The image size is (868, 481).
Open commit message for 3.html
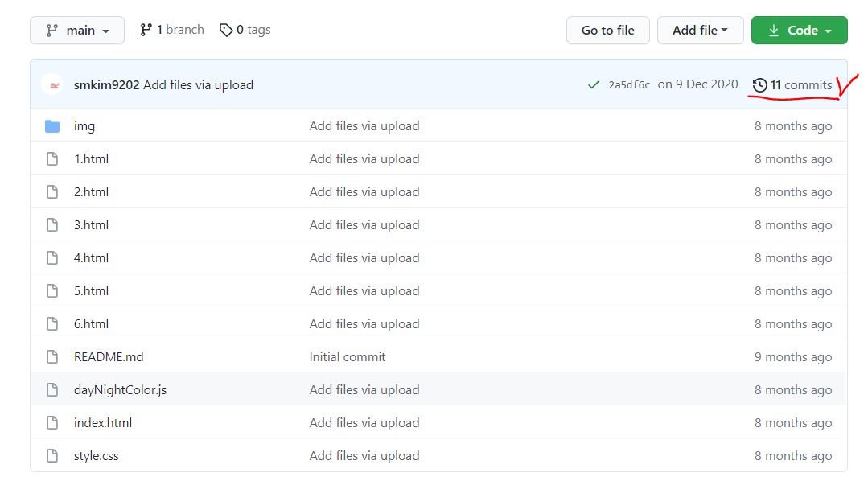pos(364,225)
